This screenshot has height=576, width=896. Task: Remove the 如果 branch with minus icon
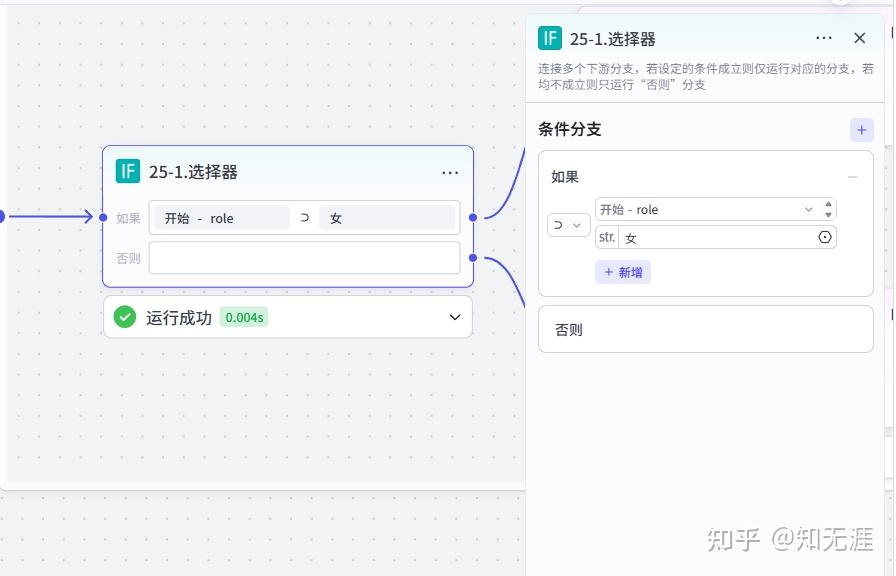[x=853, y=177]
